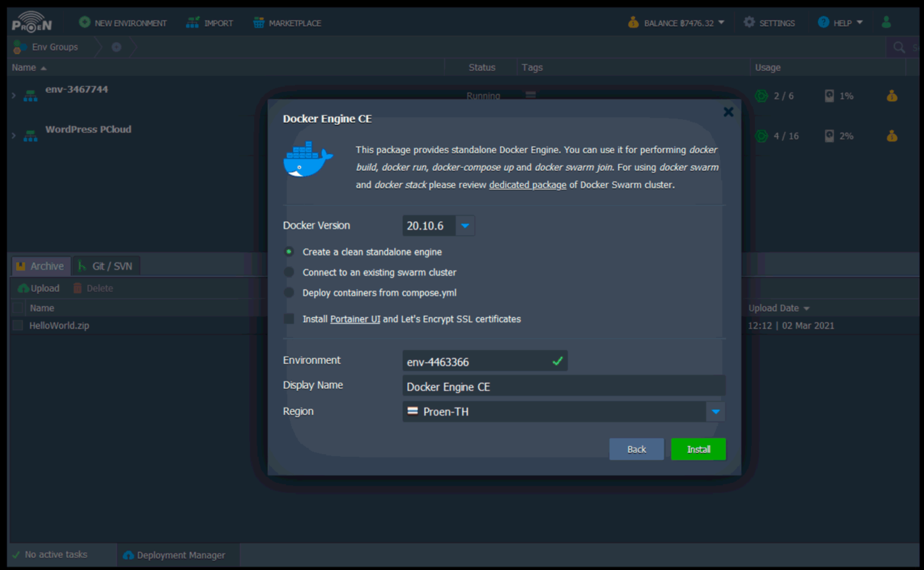This screenshot has height=570, width=924.
Task: Open the Region dropdown arrow
Action: tap(716, 412)
